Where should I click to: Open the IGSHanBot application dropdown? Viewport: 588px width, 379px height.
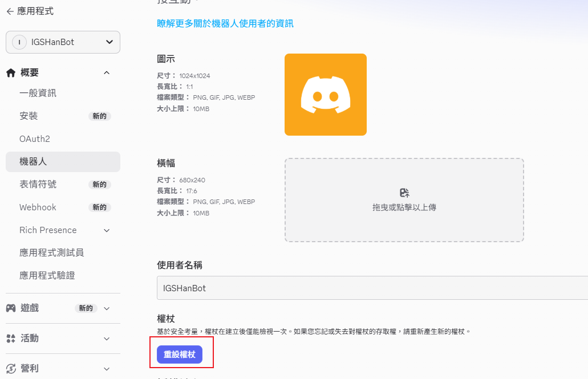[x=63, y=42]
